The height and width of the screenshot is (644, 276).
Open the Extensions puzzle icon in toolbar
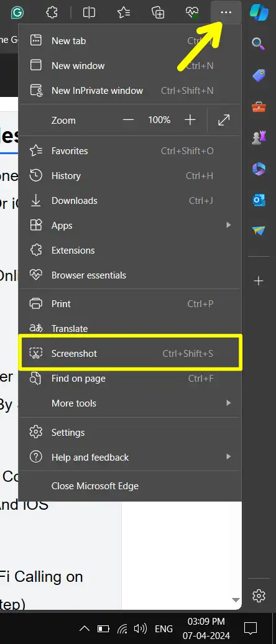coord(52,12)
